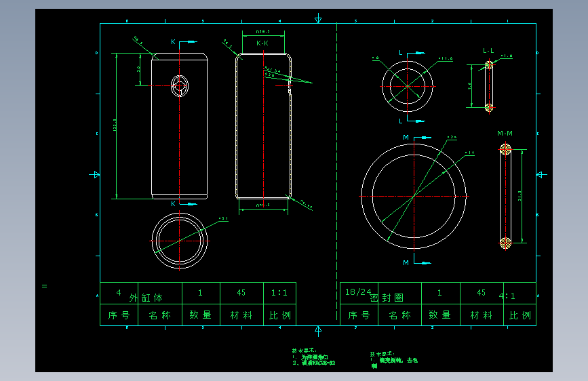This screenshot has height=381, width=588.
Task: Click "材料" header in the 密封圈 title block
Action: click(x=482, y=315)
